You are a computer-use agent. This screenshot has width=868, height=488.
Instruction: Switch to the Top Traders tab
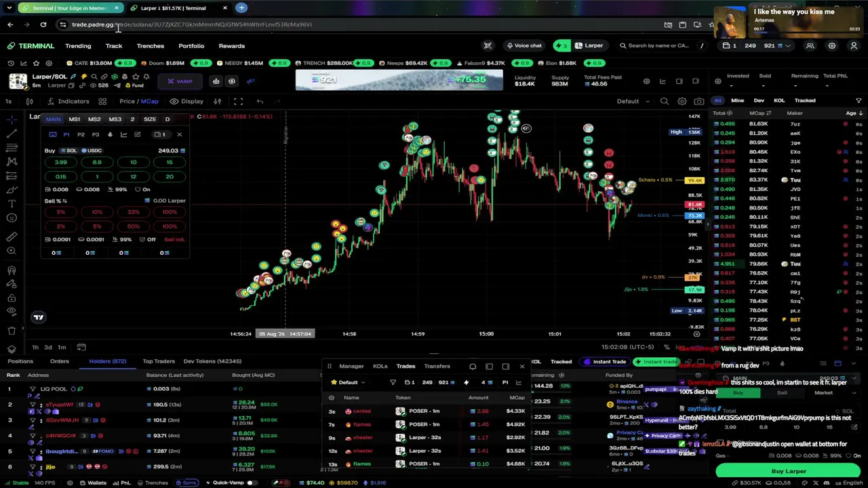coord(159,361)
